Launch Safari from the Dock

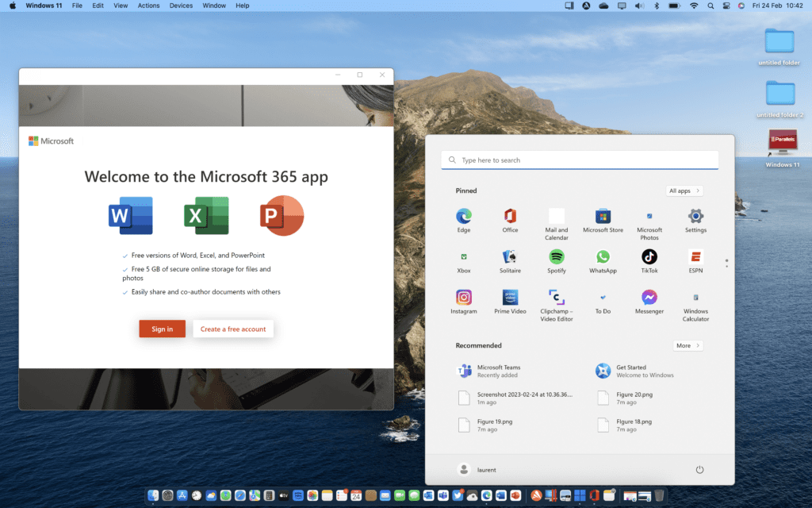pyautogui.click(x=239, y=495)
